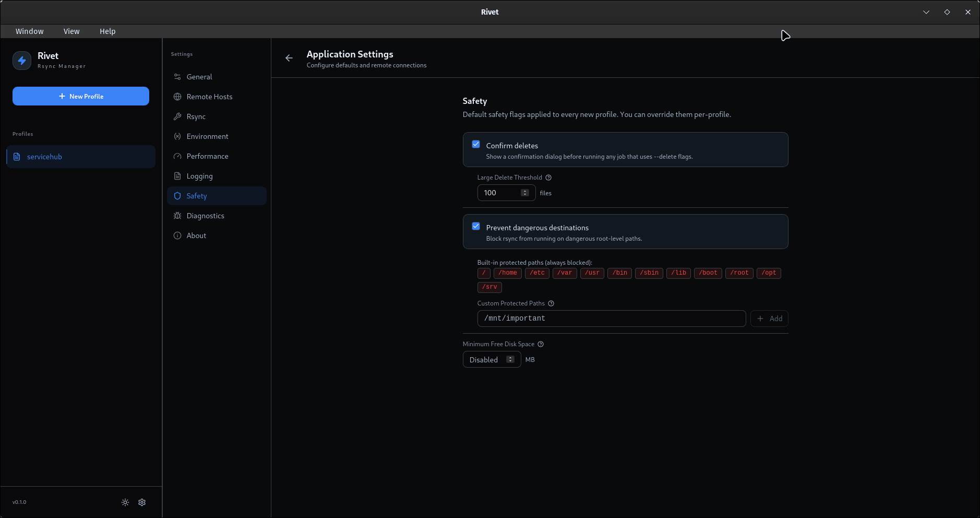Click the /home protected path tag

pyautogui.click(x=508, y=273)
